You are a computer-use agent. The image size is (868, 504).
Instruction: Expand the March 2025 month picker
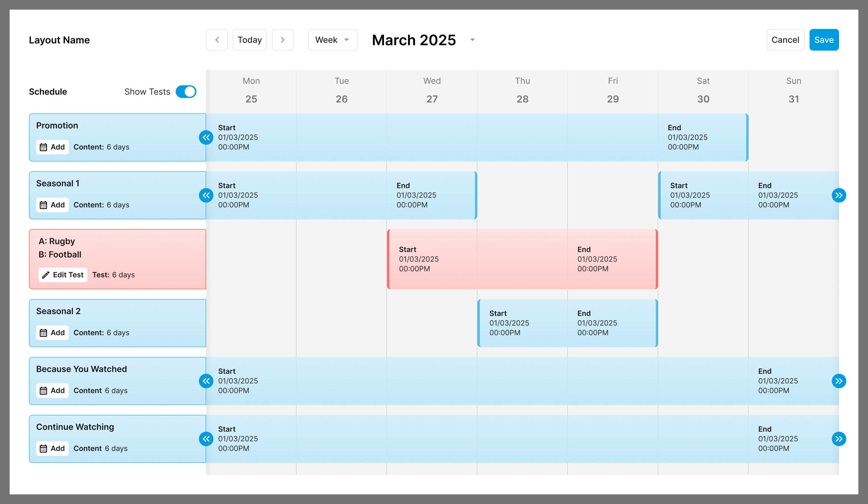pos(473,40)
